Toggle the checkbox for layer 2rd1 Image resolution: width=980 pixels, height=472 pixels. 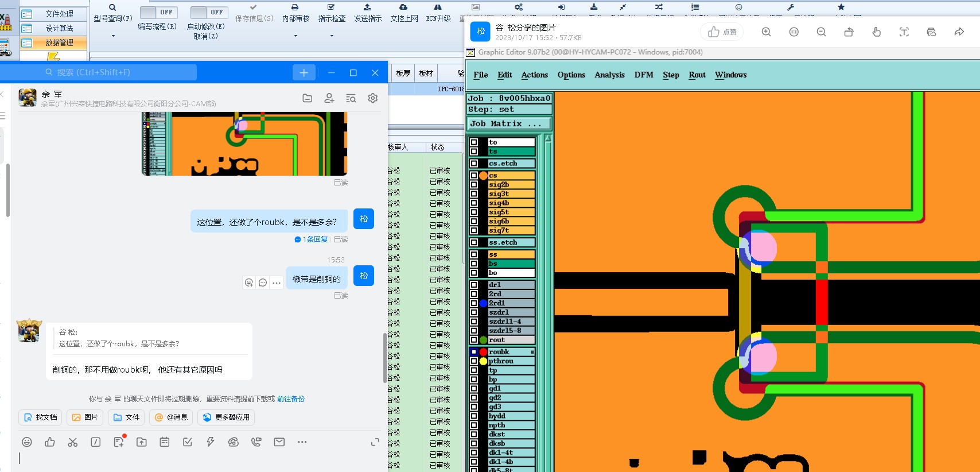click(x=474, y=303)
